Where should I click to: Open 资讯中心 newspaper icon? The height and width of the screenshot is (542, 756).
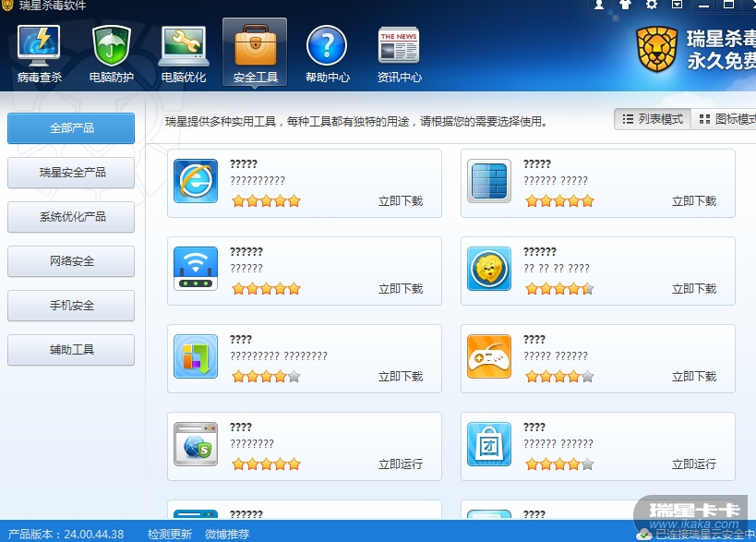coord(399,53)
